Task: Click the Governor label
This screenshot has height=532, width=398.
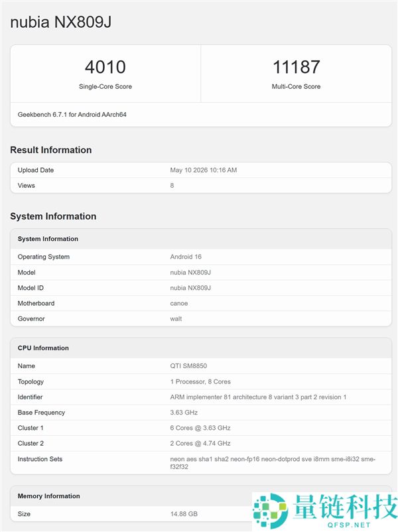Action: pyautogui.click(x=31, y=319)
